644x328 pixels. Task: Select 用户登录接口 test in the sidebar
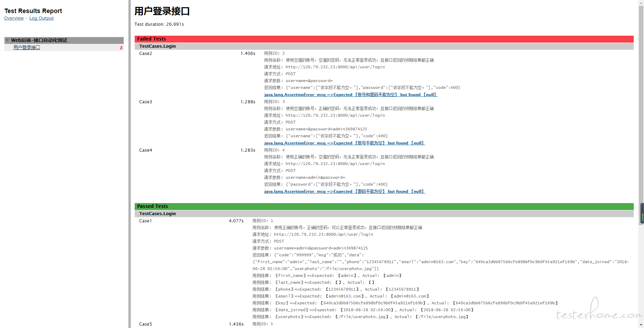click(x=27, y=48)
